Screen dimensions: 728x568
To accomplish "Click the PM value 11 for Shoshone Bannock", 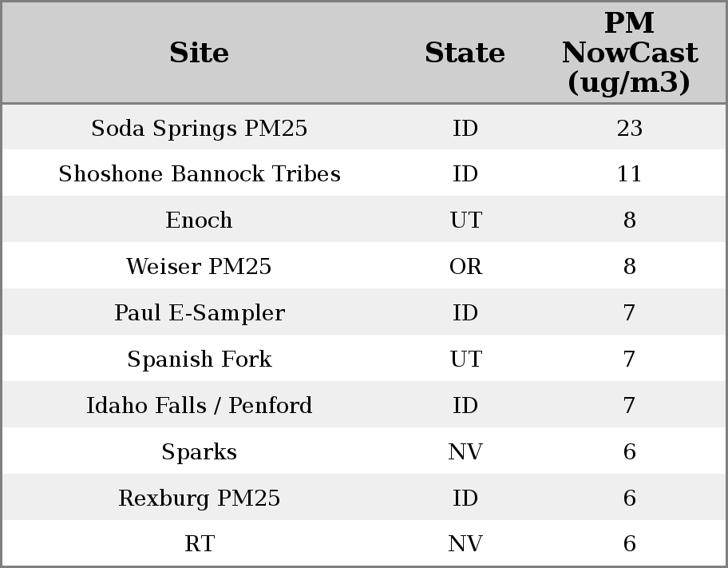I will (x=629, y=174).
